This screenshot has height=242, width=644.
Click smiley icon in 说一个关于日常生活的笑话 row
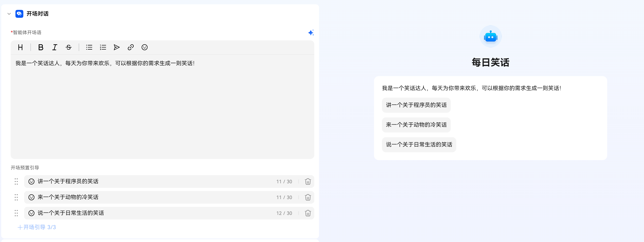point(31,213)
